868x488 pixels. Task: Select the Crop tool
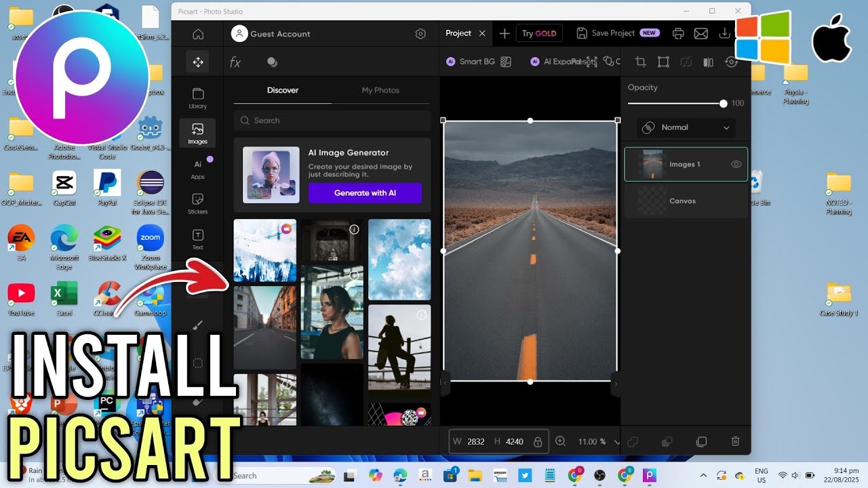(x=640, y=62)
